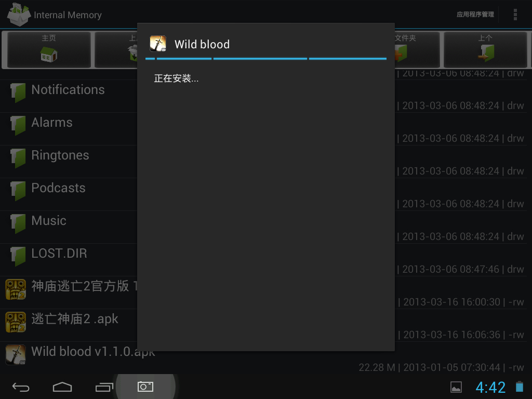Tap the 上个 previous folder toolbar button
Screen dimensions: 532x399
coord(485,49)
